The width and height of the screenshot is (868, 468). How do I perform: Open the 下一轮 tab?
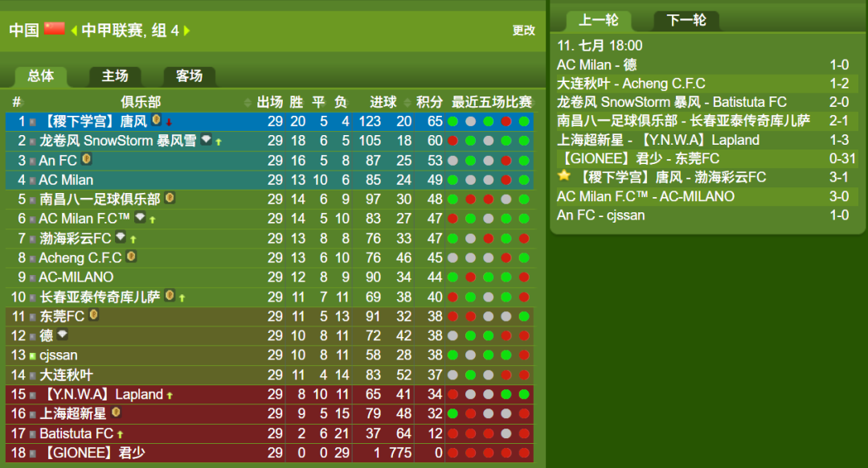686,20
